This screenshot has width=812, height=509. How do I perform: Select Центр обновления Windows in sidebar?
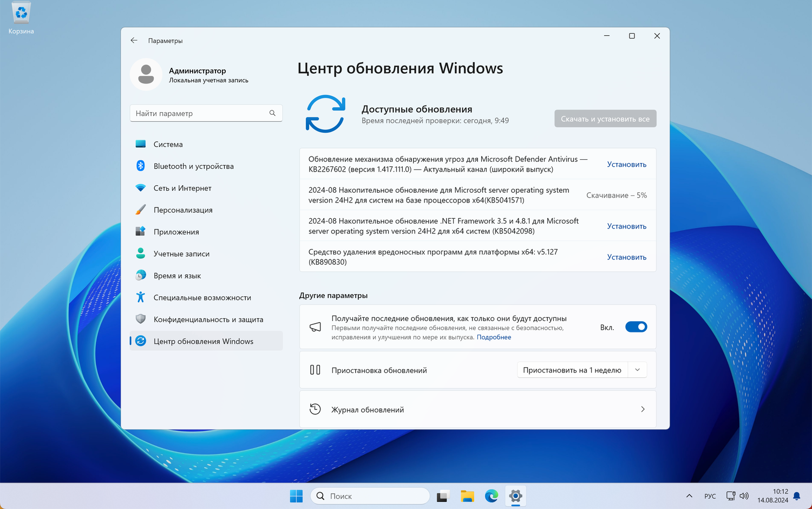[206, 341]
